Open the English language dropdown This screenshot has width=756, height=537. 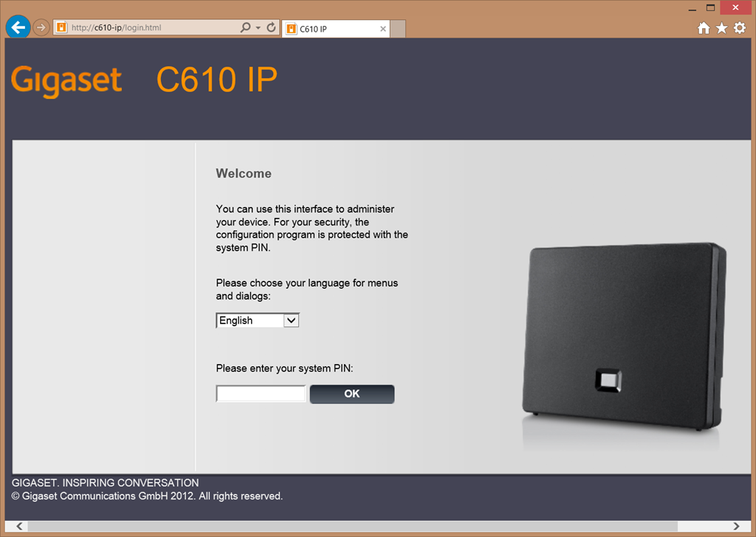click(258, 321)
